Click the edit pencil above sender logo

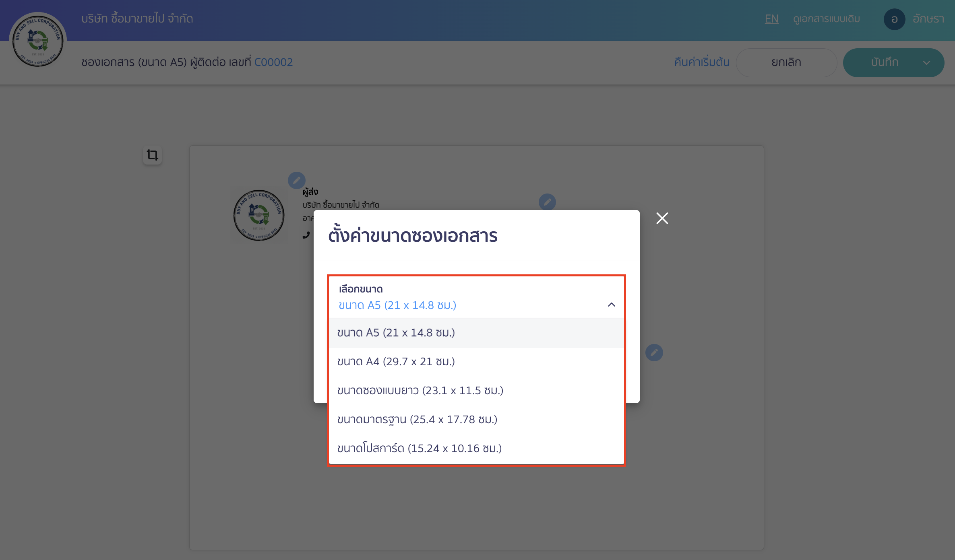pyautogui.click(x=296, y=180)
